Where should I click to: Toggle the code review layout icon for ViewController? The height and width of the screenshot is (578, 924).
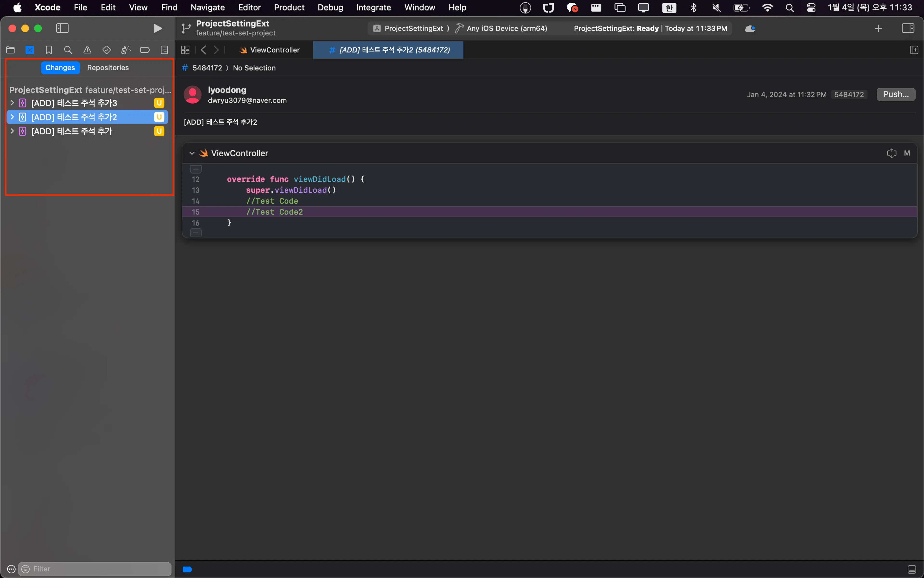tap(891, 153)
